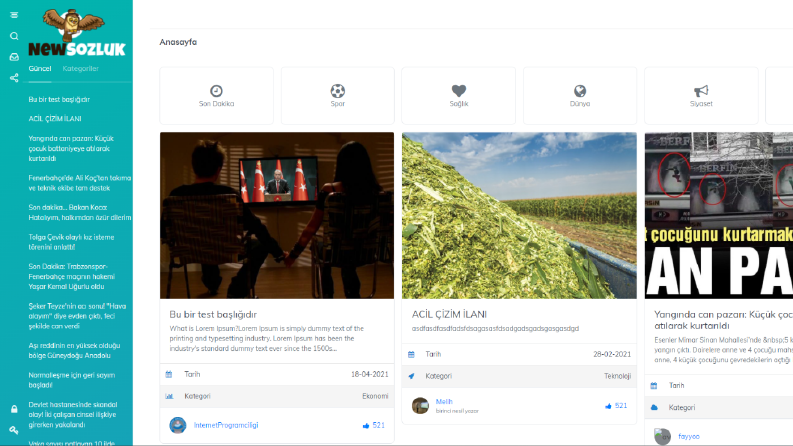Image resolution: width=793 pixels, height=446 pixels.
Task: Open Melih author profile link
Action: tap(444, 402)
